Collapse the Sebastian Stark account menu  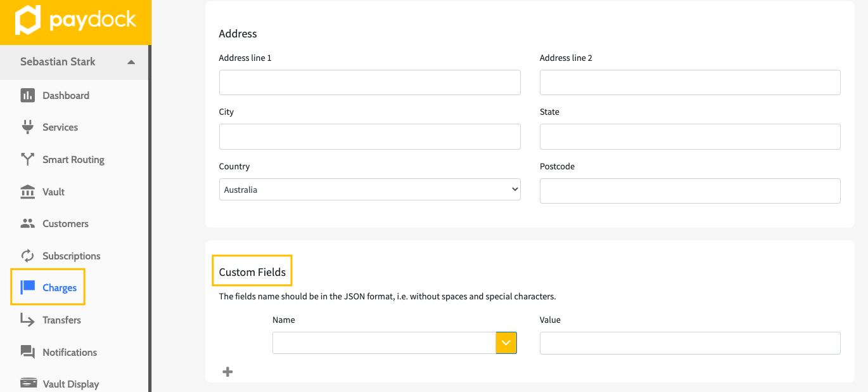[131, 62]
